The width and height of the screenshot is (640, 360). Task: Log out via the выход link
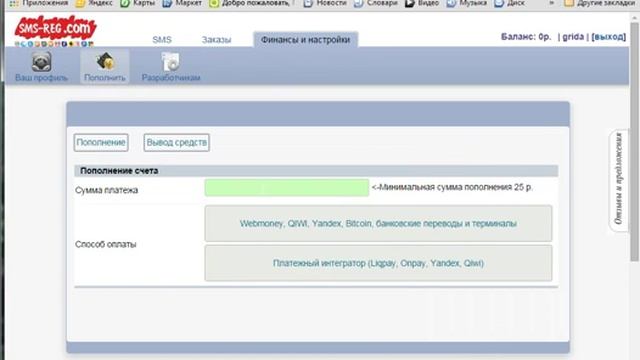tap(608, 37)
